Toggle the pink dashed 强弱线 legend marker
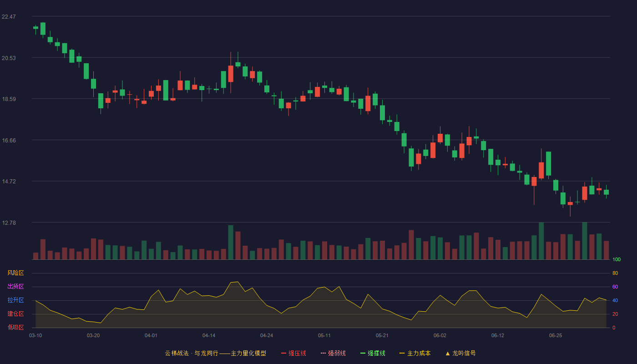Image resolution: width=637 pixels, height=364 pixels. (x=324, y=353)
